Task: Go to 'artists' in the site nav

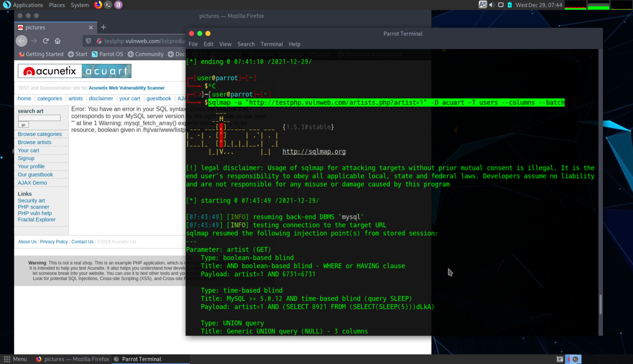Action: pos(75,99)
